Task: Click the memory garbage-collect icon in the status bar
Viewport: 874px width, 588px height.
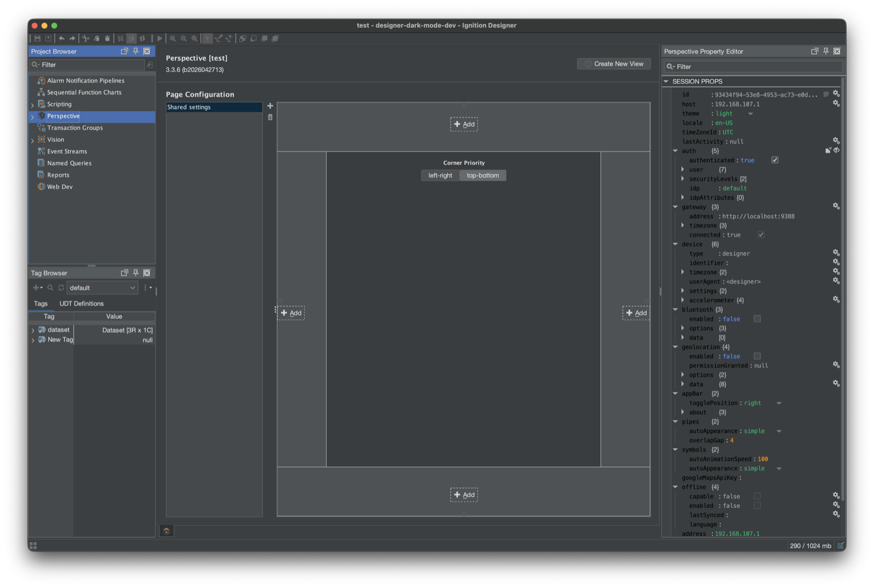Action: tap(841, 545)
